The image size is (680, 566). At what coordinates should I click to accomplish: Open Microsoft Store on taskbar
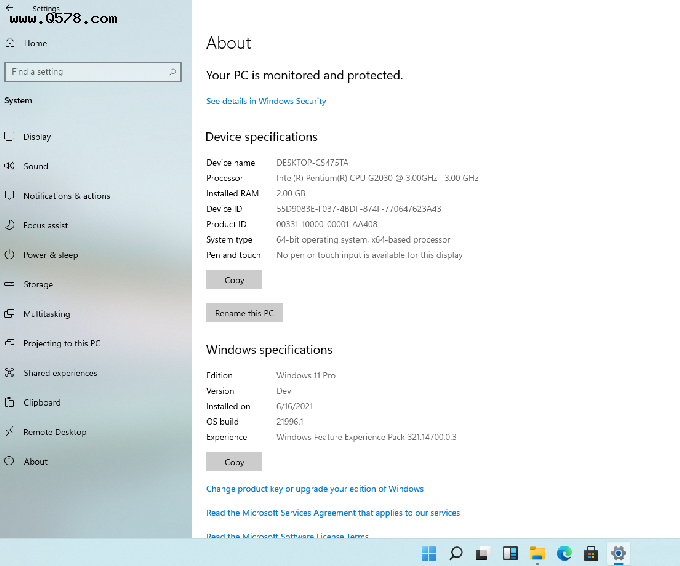pyautogui.click(x=591, y=553)
